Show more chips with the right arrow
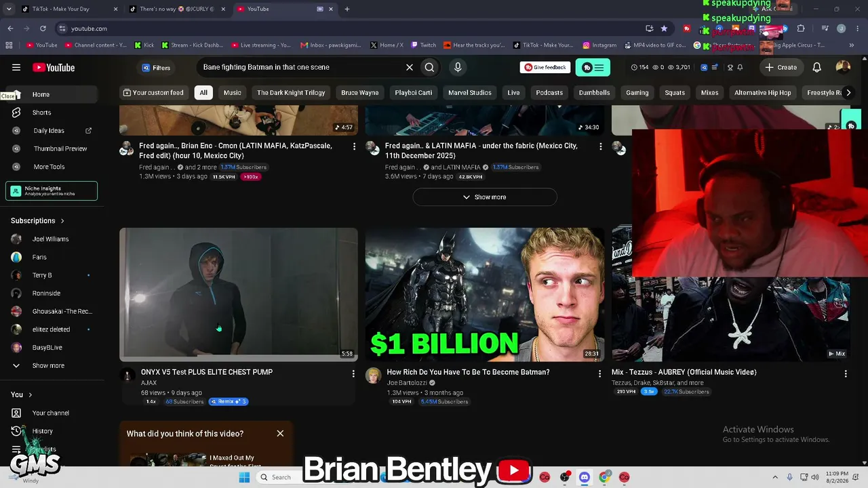 click(848, 92)
